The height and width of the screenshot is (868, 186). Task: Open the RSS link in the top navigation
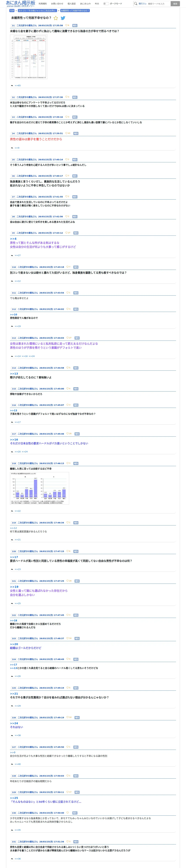97,4
